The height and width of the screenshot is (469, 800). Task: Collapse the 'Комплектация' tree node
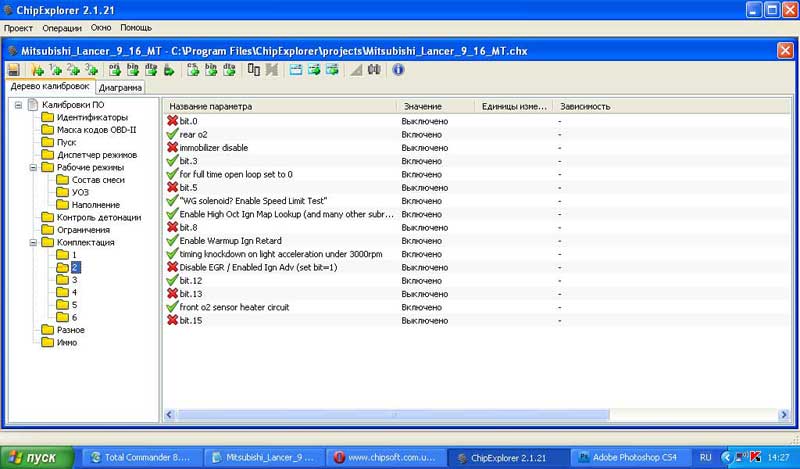point(33,242)
